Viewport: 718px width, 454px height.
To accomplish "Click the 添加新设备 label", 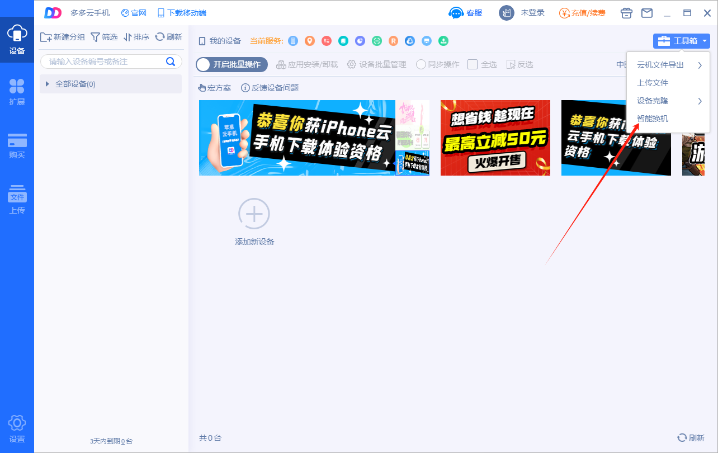I will (x=254, y=241).
